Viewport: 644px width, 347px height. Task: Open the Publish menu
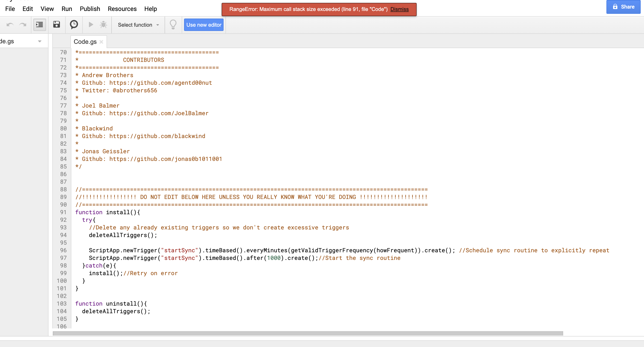(x=90, y=9)
